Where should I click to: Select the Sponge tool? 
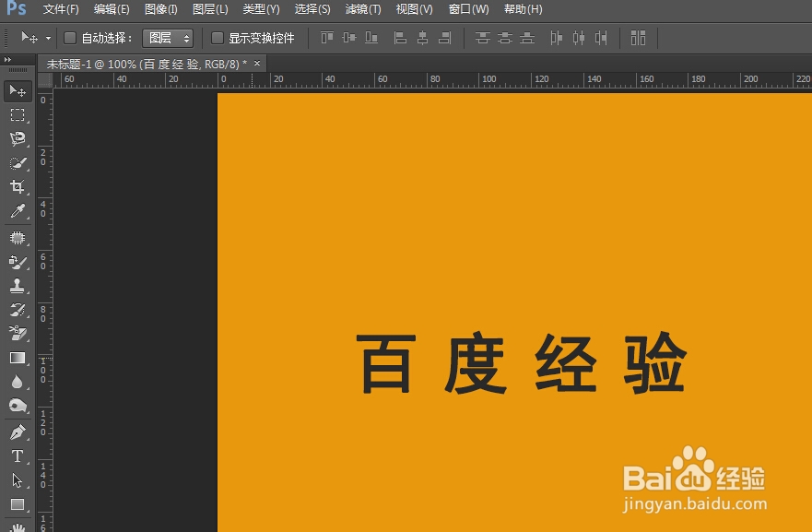18,406
